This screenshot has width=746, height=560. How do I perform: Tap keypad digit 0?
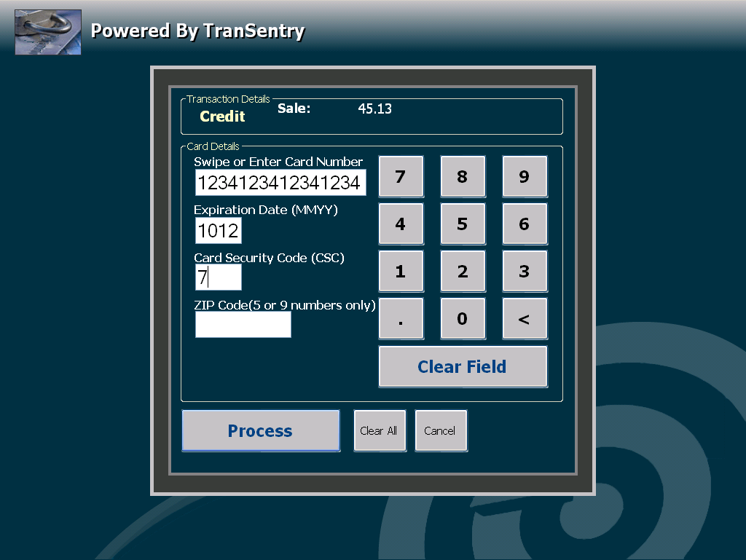(463, 318)
